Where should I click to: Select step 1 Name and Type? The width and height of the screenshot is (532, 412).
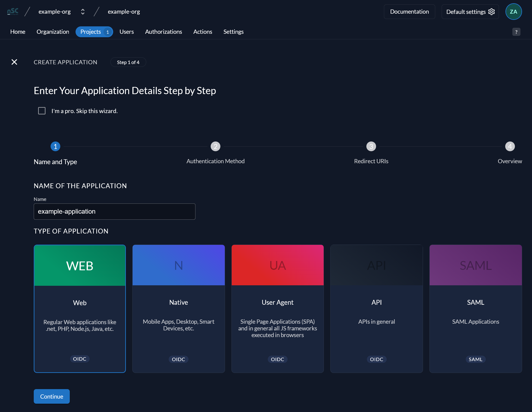click(55, 146)
